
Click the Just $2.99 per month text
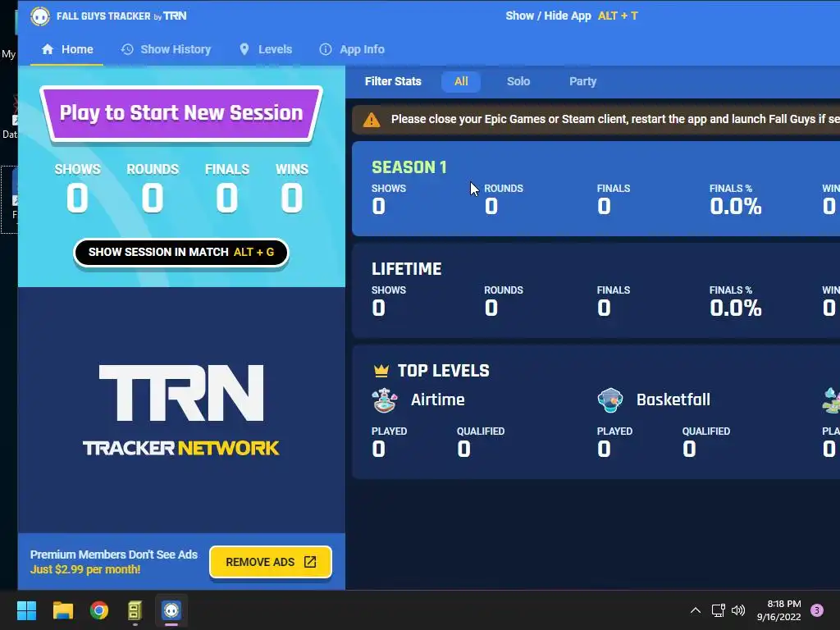click(85, 569)
